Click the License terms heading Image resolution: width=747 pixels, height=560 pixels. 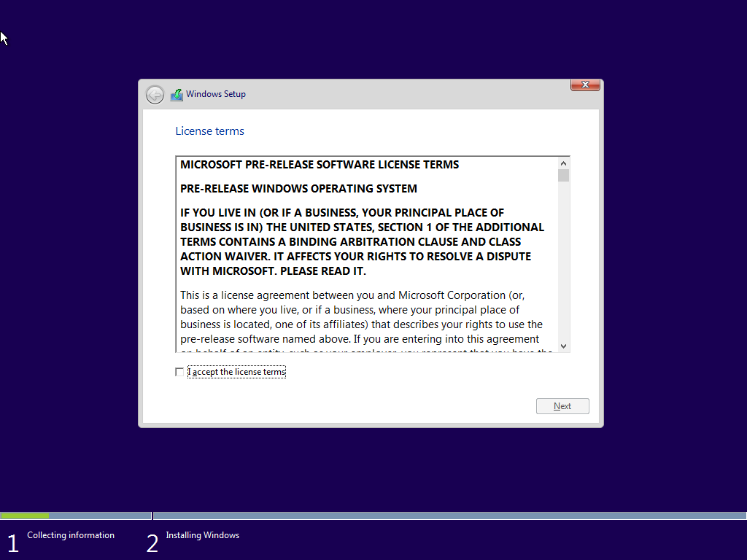pyautogui.click(x=209, y=131)
